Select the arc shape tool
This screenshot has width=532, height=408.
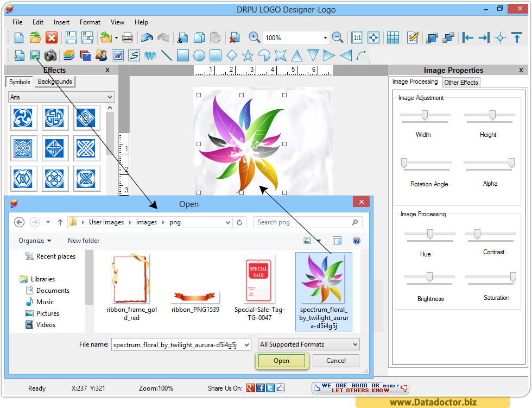(362, 55)
